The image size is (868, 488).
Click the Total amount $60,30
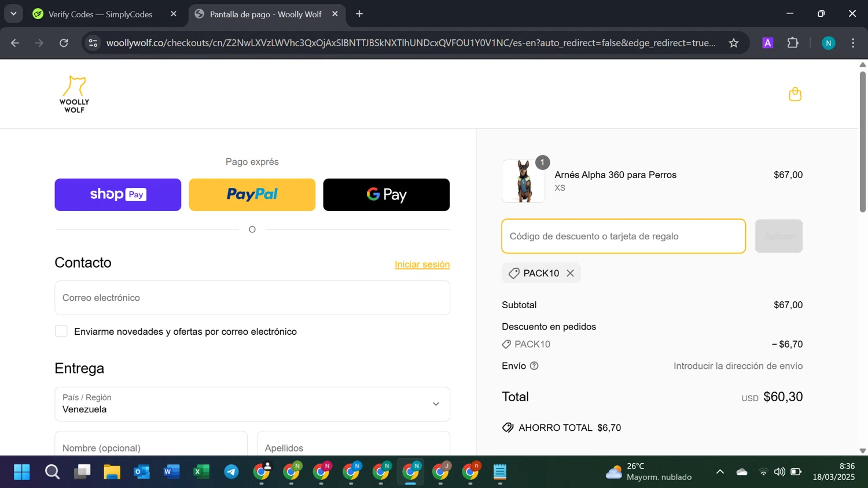pyautogui.click(x=783, y=397)
